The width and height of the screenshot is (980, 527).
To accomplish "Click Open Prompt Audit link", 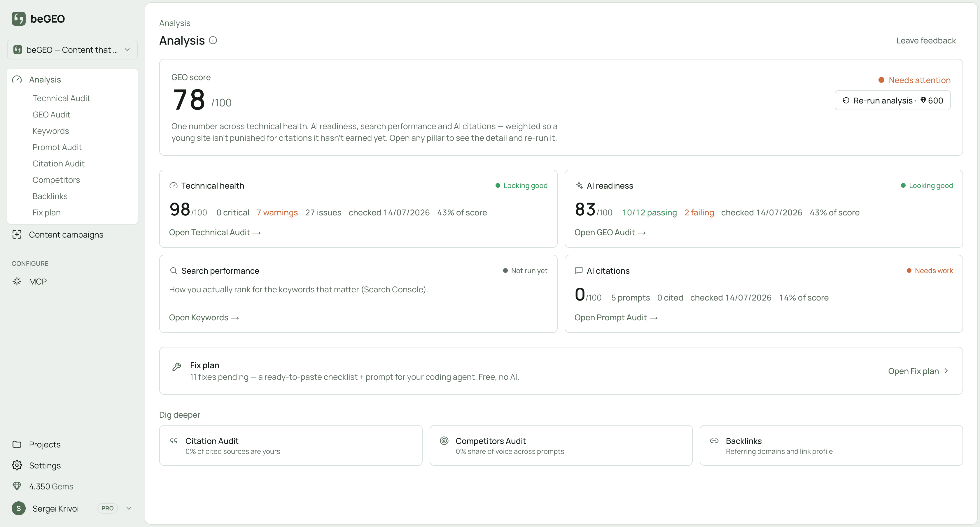I will [x=616, y=317].
